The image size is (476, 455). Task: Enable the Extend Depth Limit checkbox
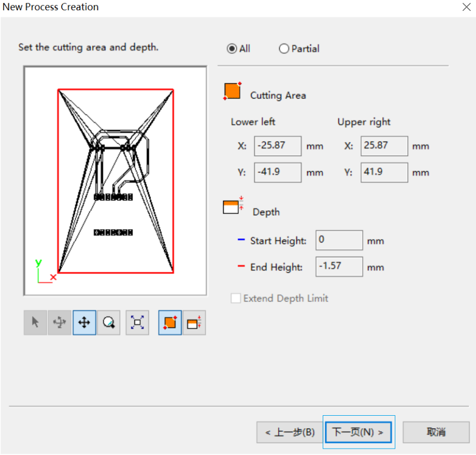(236, 298)
